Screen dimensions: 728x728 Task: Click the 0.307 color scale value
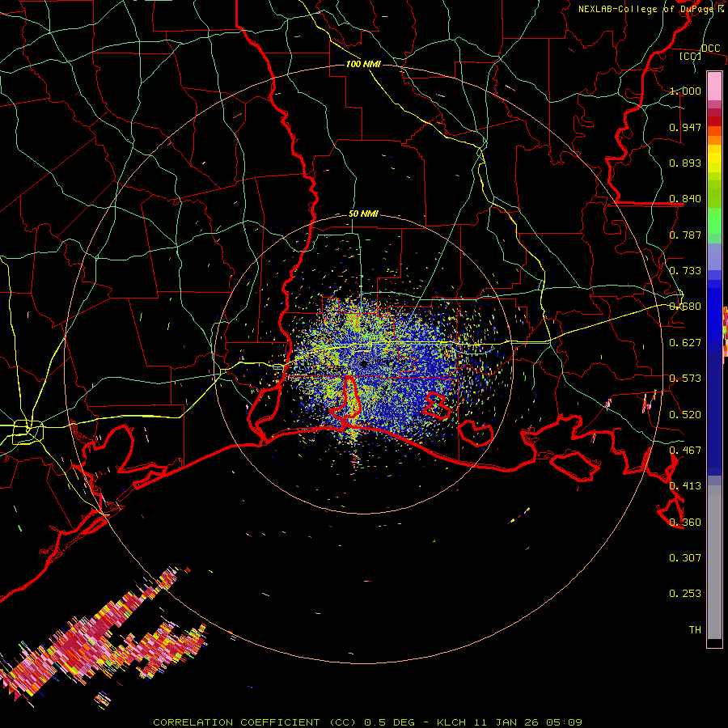[x=685, y=558]
